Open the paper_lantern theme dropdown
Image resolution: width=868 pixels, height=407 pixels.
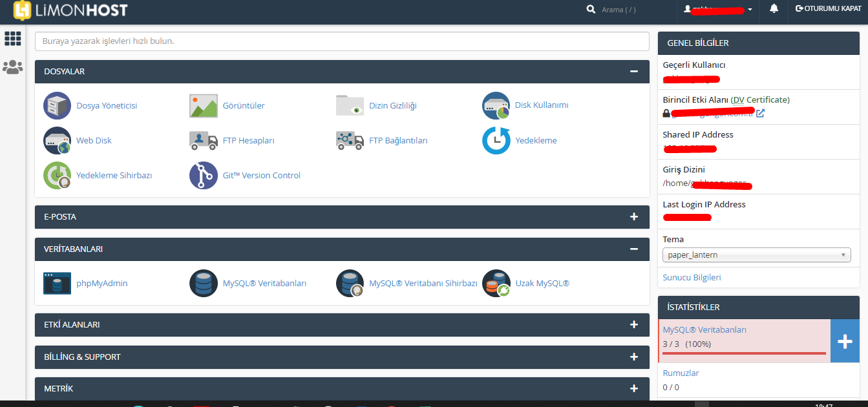[x=757, y=255]
